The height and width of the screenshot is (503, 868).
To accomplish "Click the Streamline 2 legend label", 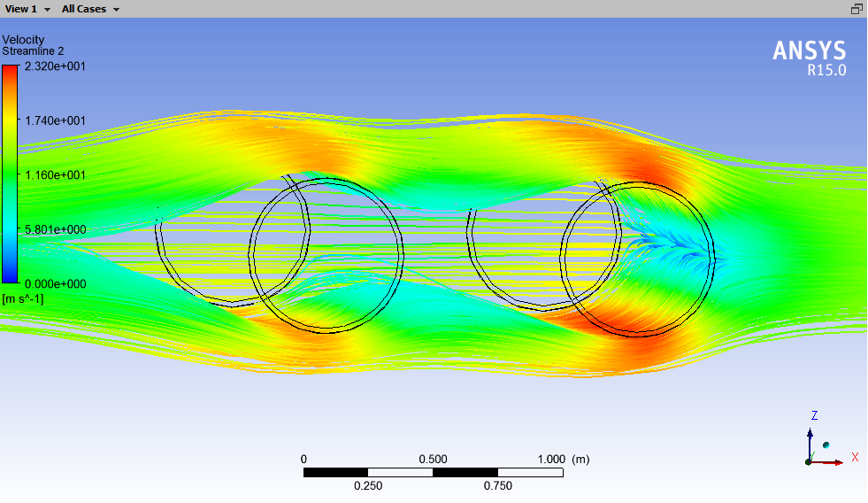I will coord(33,51).
